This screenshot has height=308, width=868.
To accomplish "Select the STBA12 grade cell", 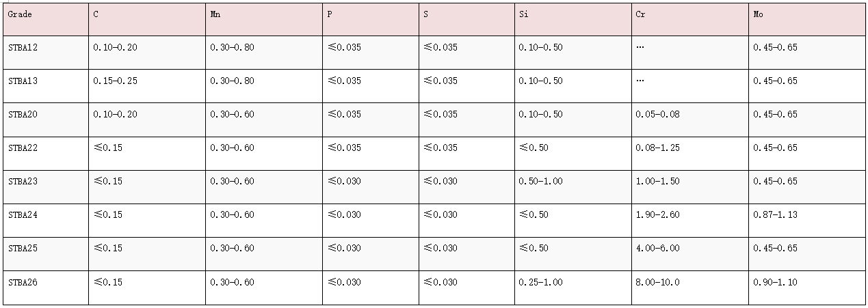I will (23, 48).
